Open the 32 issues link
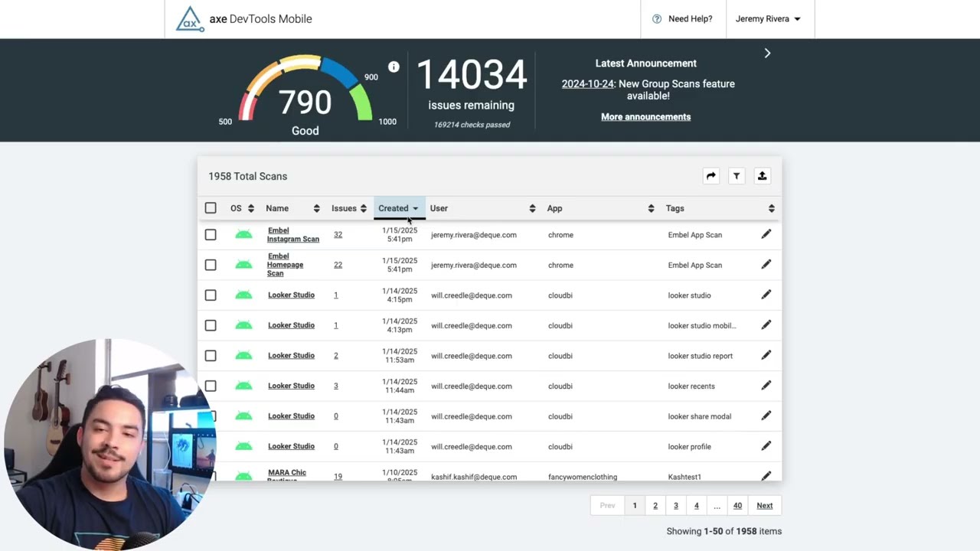Screen dimensions: 980x551 coord(338,235)
